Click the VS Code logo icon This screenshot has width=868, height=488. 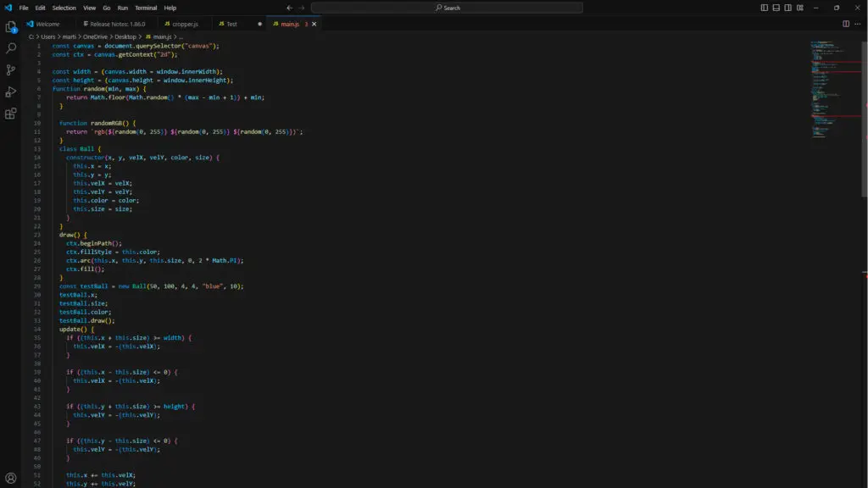tap(8, 8)
